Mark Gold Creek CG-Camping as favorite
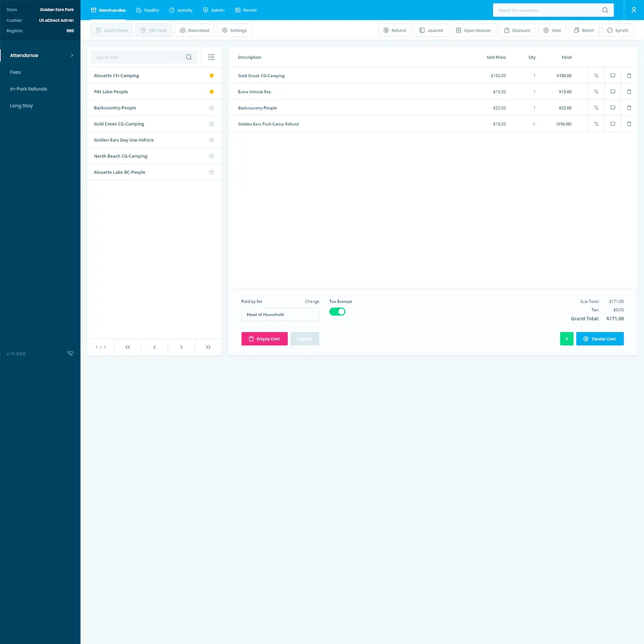This screenshot has width=644, height=644. [212, 124]
